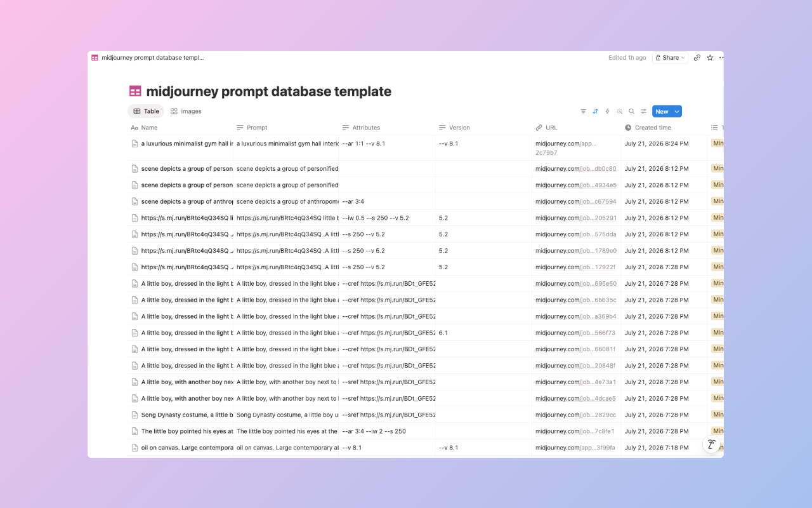
Task: Open the blue sort arrows icon
Action: coord(595,111)
